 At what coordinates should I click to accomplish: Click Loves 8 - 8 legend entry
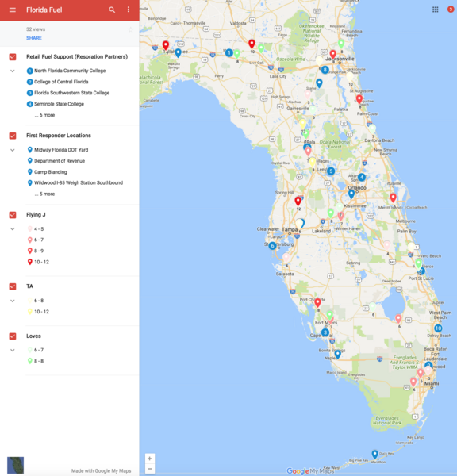click(36, 361)
